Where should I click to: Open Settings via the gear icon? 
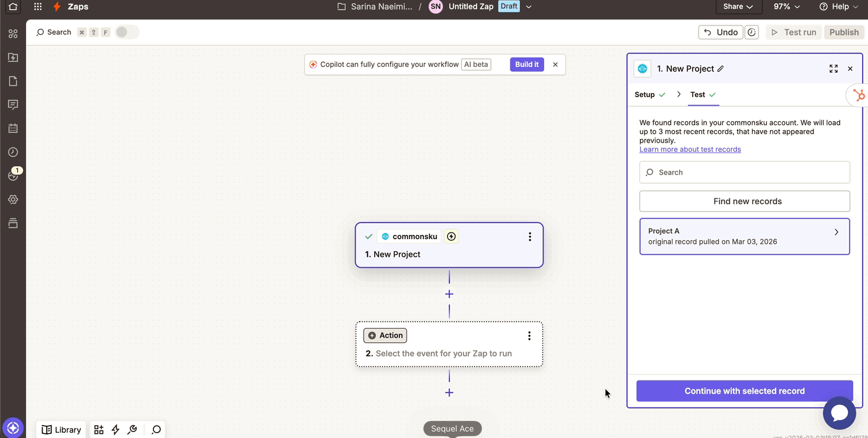(13, 199)
